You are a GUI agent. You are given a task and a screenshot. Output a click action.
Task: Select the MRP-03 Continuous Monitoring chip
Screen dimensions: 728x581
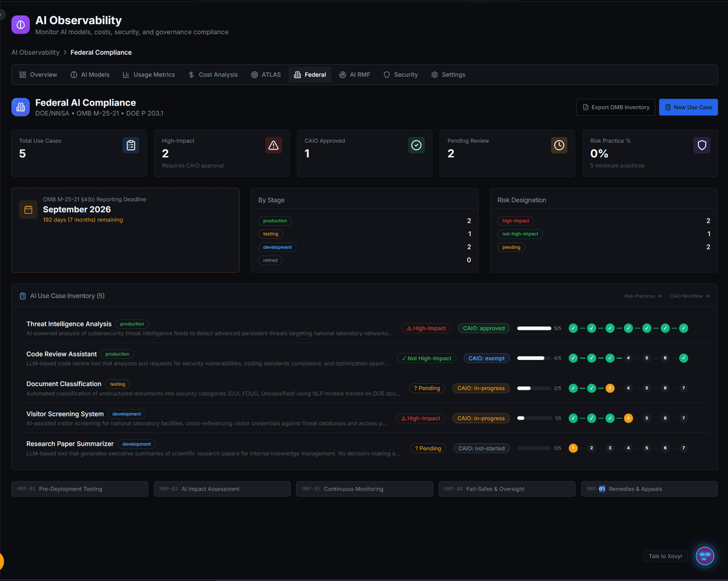(364, 489)
